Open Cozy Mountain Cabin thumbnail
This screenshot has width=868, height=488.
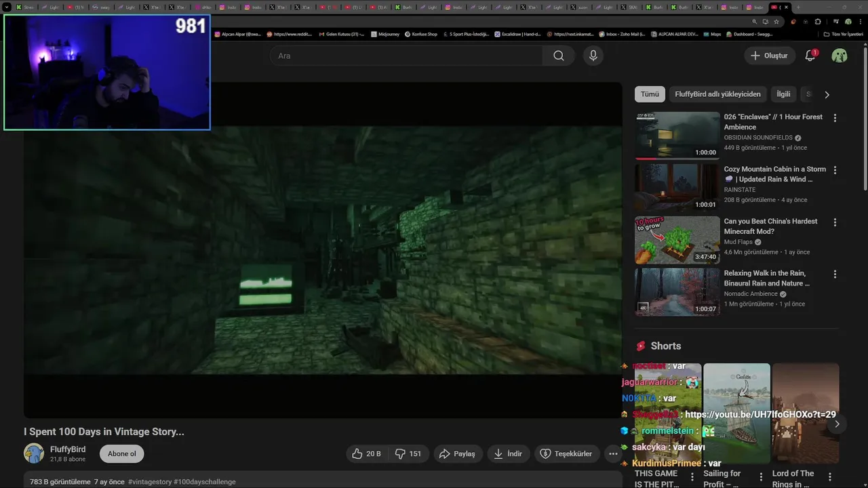[677, 188]
